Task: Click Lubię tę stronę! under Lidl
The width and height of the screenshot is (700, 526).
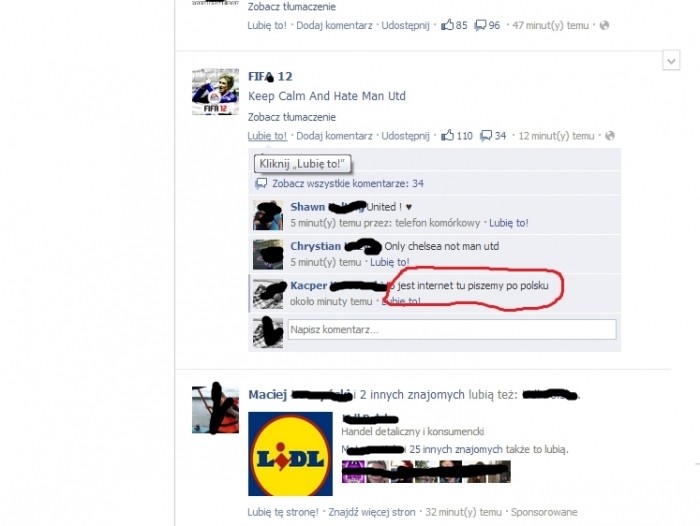Action: pos(283,512)
